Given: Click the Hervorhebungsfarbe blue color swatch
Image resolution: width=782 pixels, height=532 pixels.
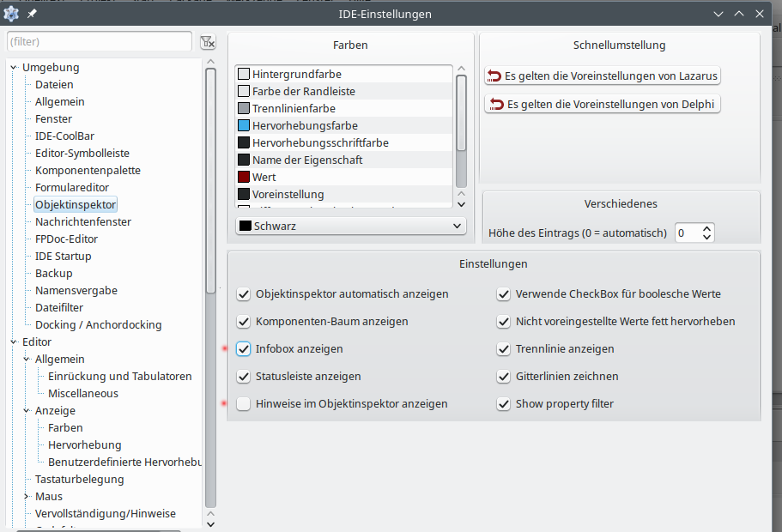Looking at the screenshot, I should 244,125.
